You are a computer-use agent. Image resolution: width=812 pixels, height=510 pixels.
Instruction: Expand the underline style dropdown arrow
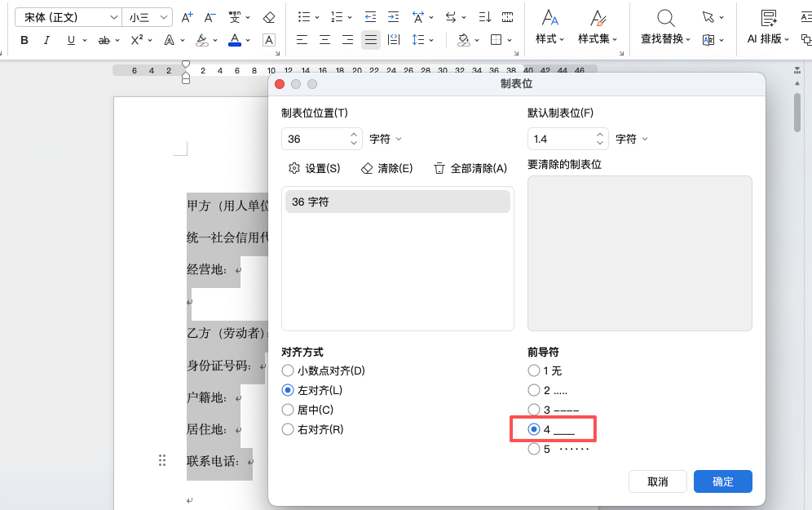pyautogui.click(x=85, y=40)
